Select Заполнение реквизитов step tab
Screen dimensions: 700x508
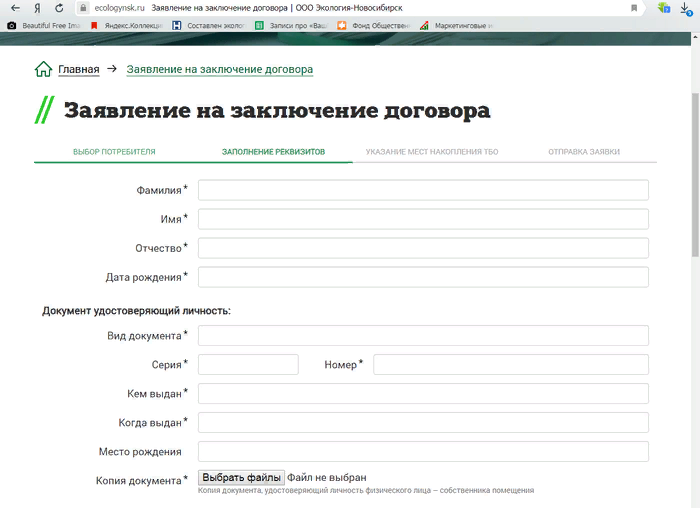(273, 152)
